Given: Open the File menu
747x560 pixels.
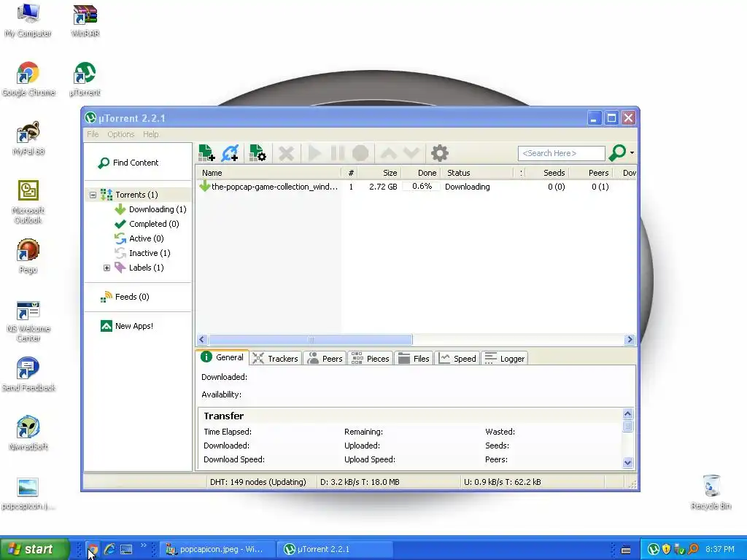Looking at the screenshot, I should pos(93,134).
